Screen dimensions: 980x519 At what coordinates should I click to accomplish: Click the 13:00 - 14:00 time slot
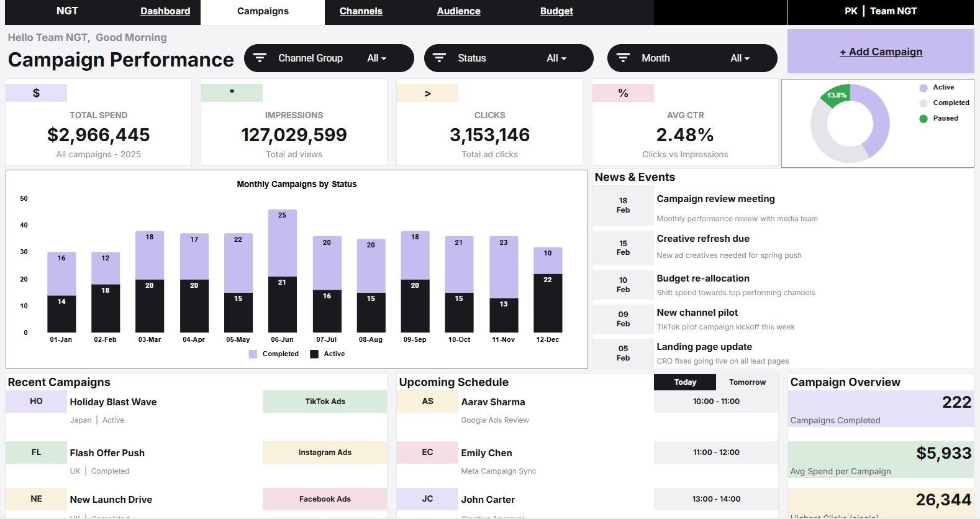coord(716,499)
